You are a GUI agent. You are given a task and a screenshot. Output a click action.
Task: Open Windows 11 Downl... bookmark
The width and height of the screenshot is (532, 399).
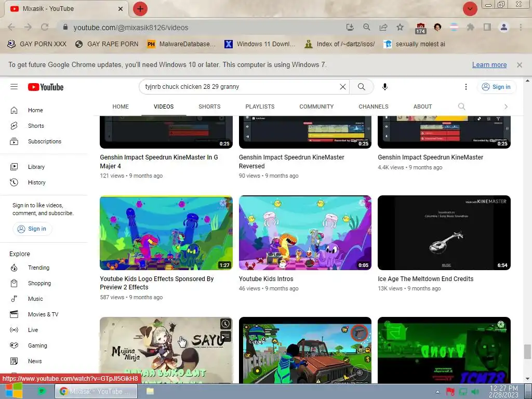pos(260,44)
